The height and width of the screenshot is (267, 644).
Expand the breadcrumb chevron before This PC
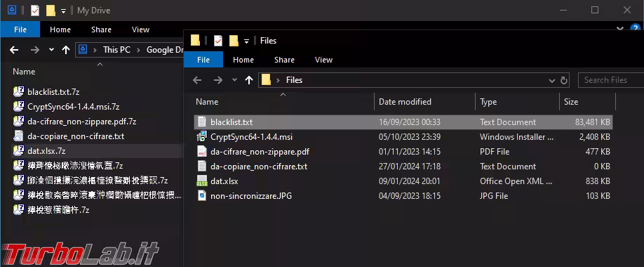tap(95, 50)
